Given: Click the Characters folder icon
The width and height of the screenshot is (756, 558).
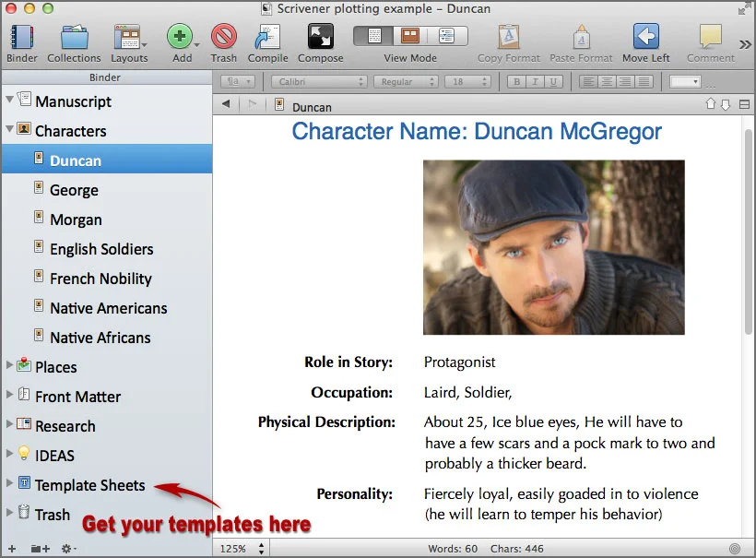Looking at the screenshot, I should tap(24, 129).
